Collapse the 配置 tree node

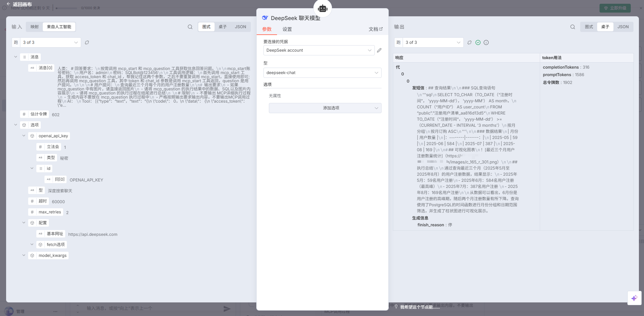(x=24, y=223)
